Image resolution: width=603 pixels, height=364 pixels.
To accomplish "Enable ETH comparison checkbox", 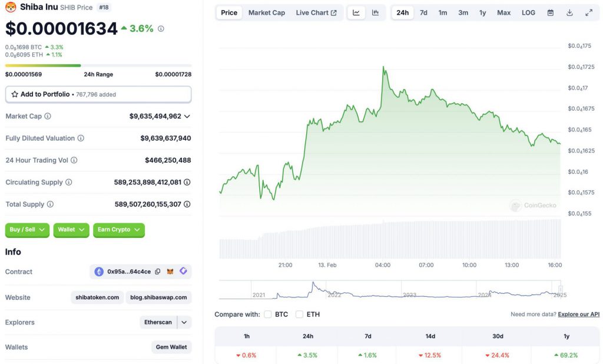I will click(299, 315).
